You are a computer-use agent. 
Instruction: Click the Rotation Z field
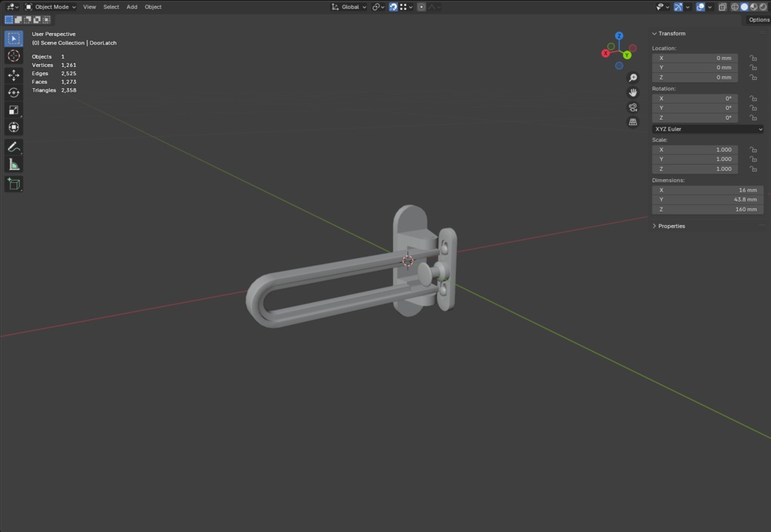[x=695, y=118]
